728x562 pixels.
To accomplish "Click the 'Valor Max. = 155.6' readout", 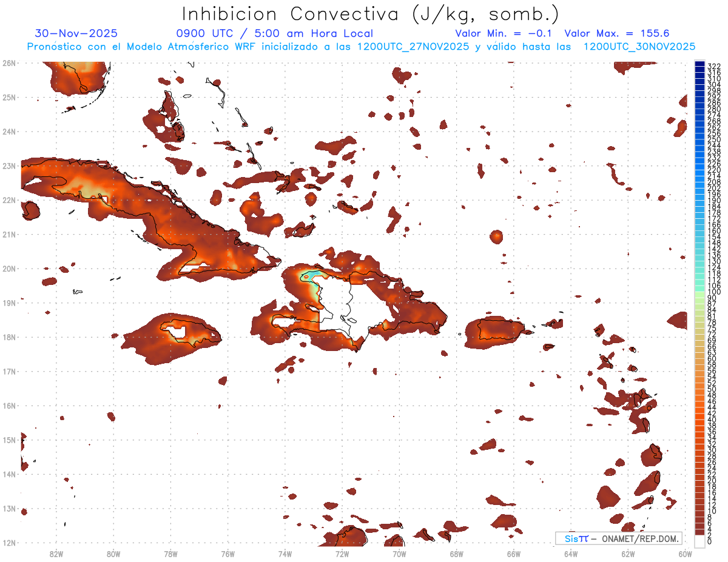I will (x=616, y=33).
